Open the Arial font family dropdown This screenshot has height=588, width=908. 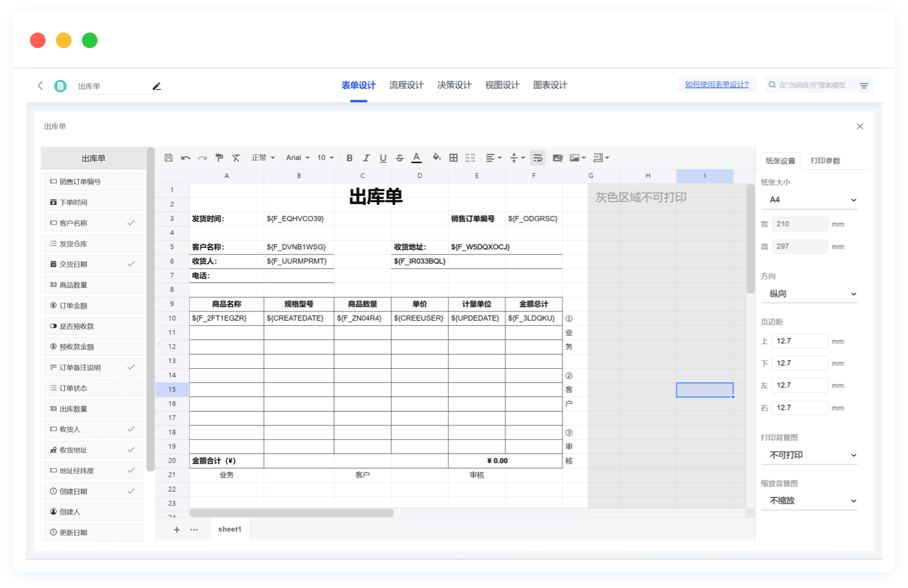(x=298, y=158)
